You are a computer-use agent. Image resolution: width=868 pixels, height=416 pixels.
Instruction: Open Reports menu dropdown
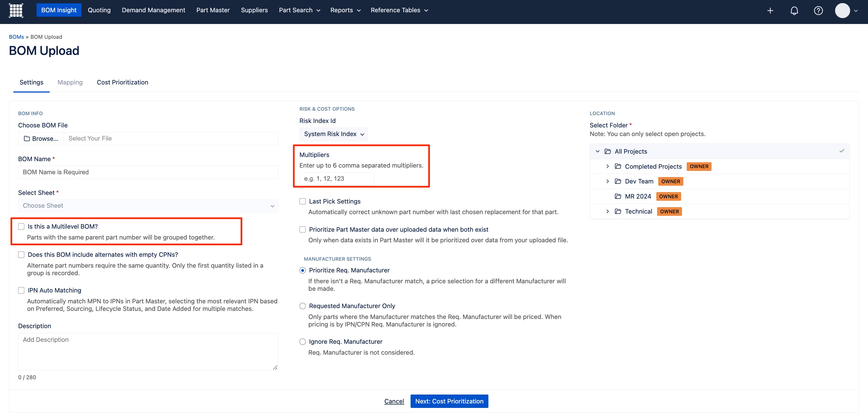point(345,10)
